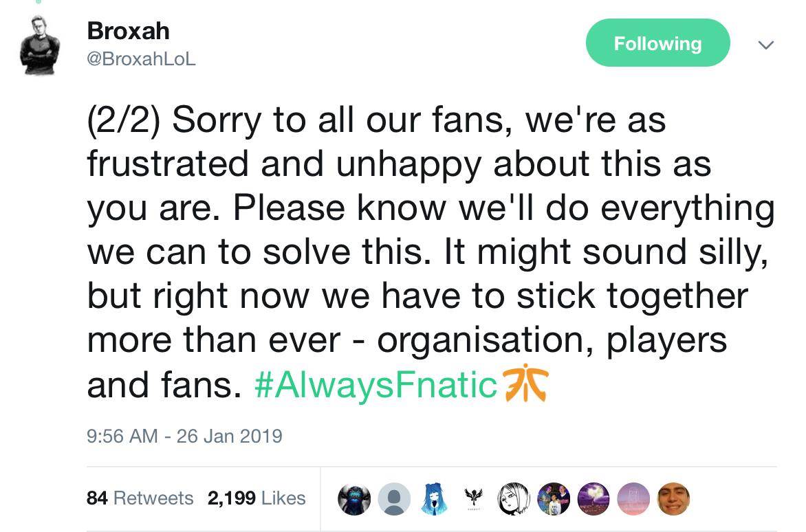
Task: Open the #AlwaysFnatic hashtag link
Action: tap(375, 386)
